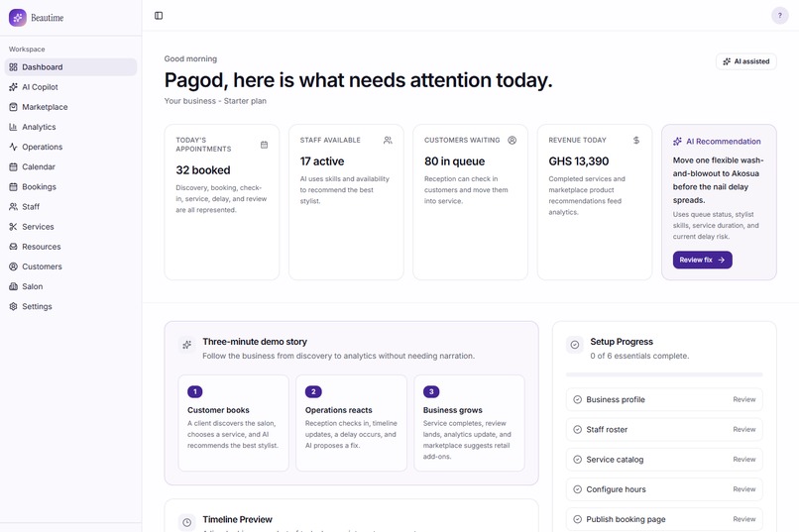Click the step 3 number badge
799x532 pixels.
pos(431,391)
